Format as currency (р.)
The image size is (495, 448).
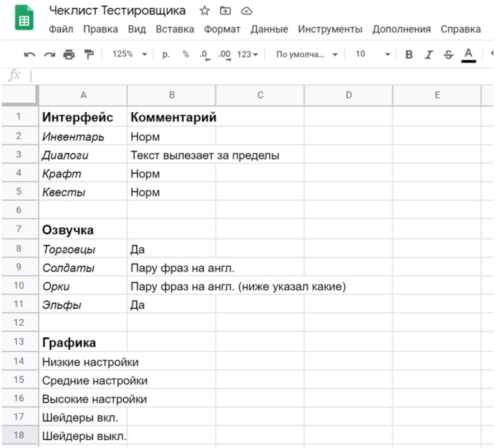point(166,54)
